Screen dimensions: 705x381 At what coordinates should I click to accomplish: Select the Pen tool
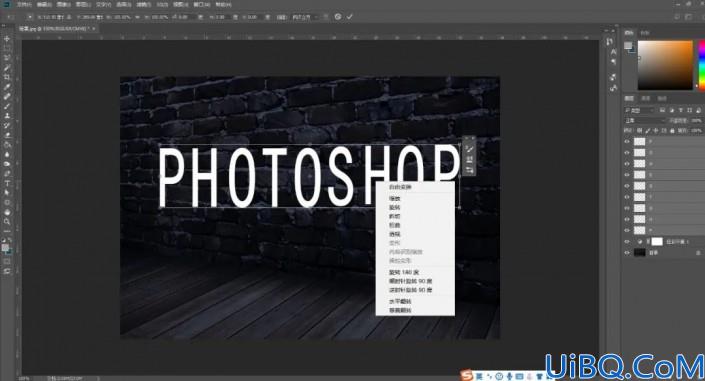[7, 174]
